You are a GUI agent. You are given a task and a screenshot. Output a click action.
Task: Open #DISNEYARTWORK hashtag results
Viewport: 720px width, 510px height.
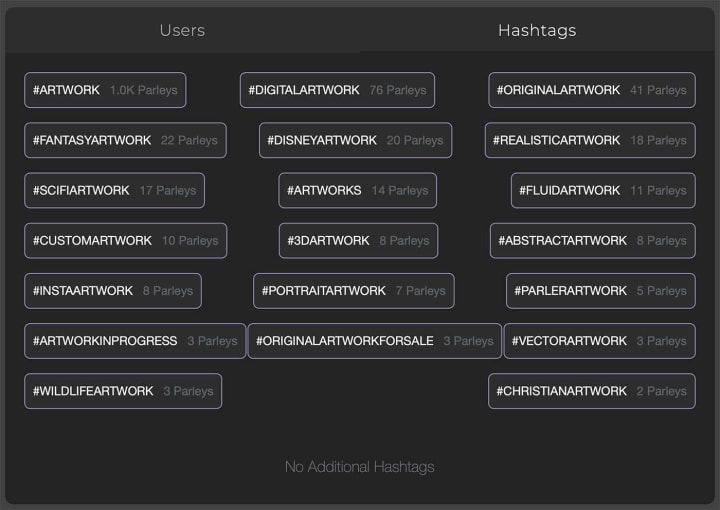[x=355, y=140]
